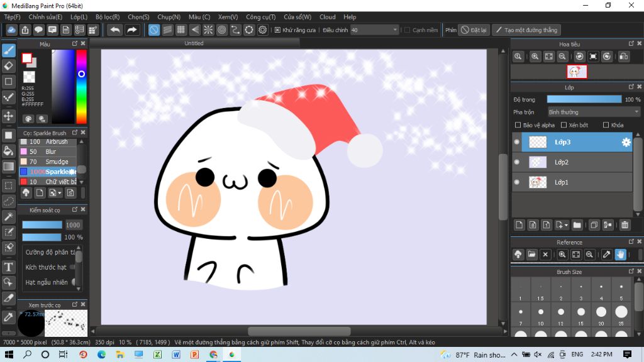Show hidden tray icons chevron

(x=514, y=354)
